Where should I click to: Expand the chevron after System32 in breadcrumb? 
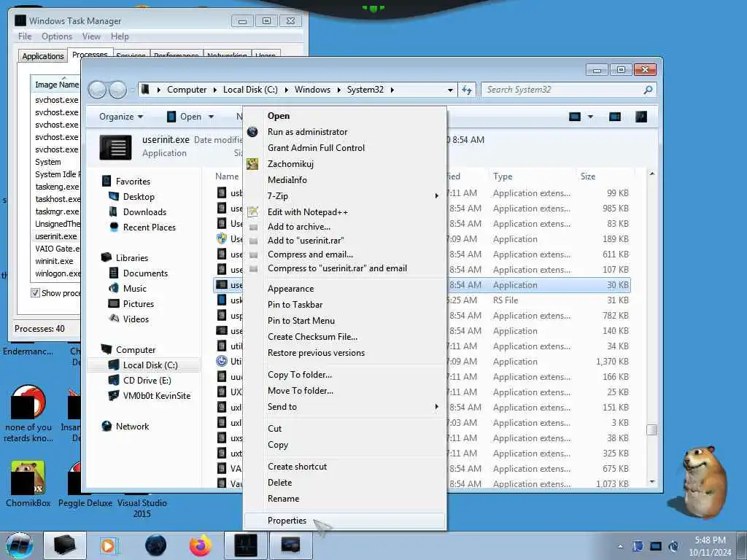click(x=392, y=90)
